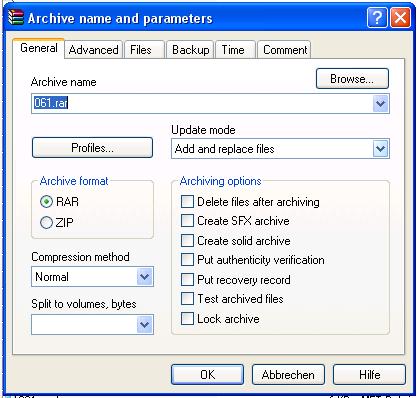Screen dimensions: 418x398
Task: Toggle Create solid archive option
Action: point(187,240)
